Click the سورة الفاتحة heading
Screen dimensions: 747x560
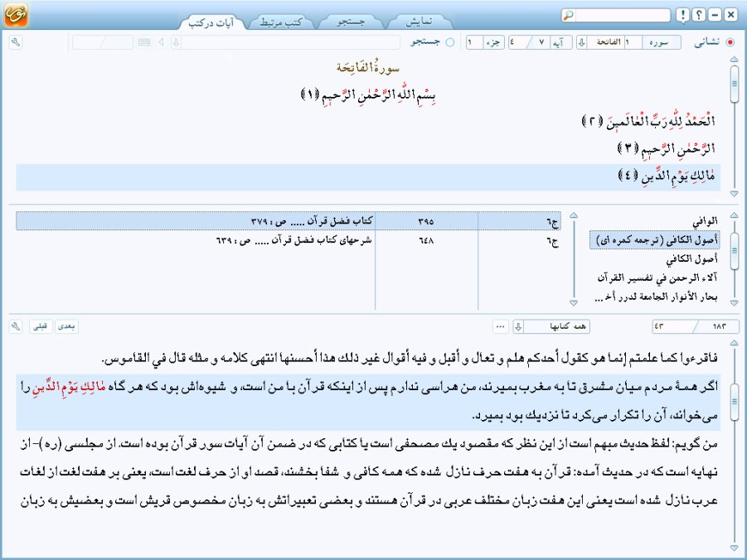pyautogui.click(x=368, y=68)
